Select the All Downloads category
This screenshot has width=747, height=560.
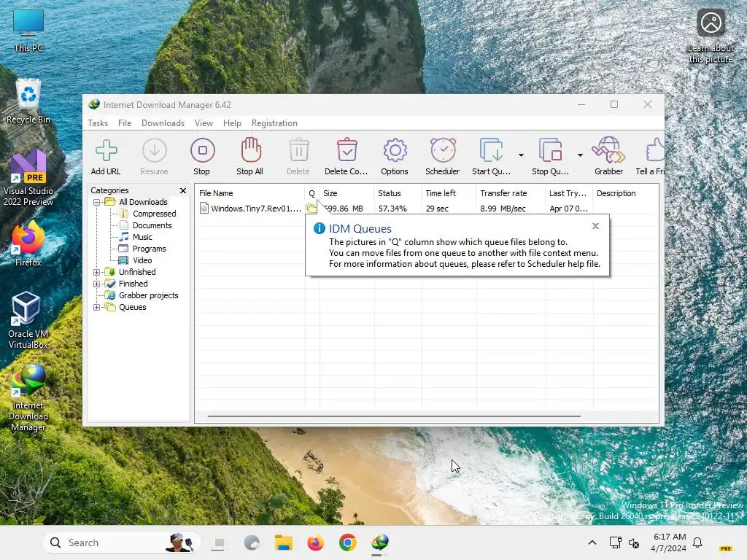pos(143,202)
